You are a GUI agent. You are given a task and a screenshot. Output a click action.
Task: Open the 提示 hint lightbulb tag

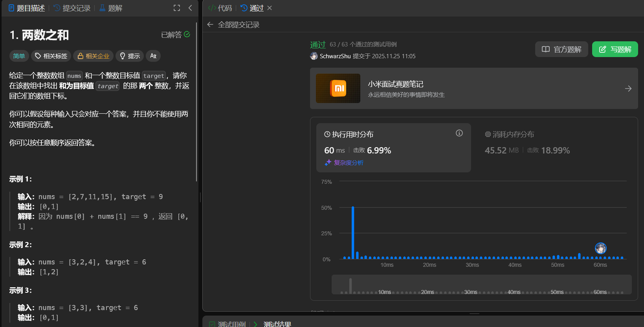click(130, 56)
